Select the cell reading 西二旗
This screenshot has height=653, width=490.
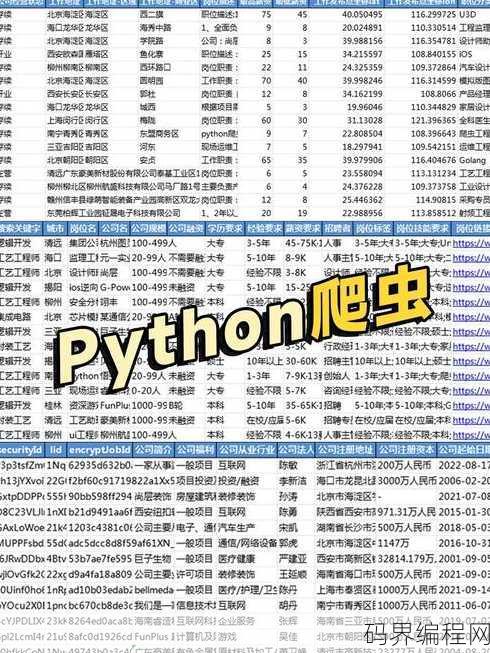point(152,14)
